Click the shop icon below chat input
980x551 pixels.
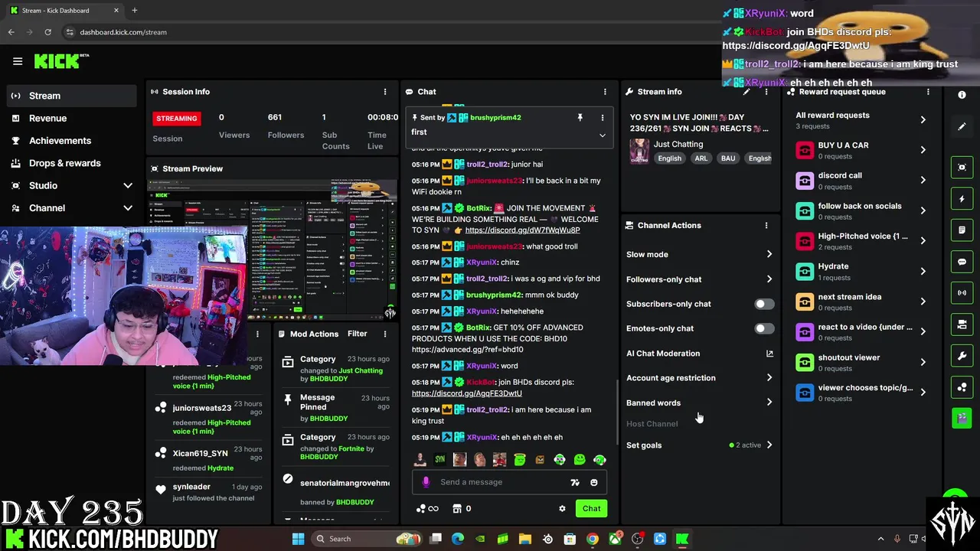coord(457,509)
